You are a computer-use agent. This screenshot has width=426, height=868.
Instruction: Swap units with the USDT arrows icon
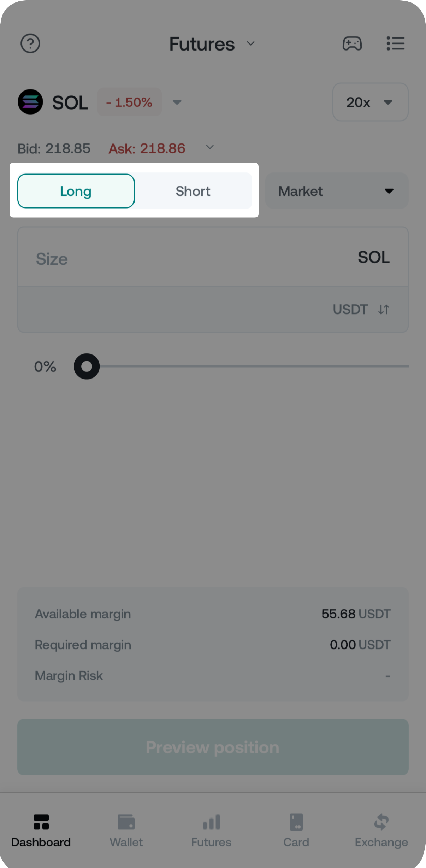point(384,310)
